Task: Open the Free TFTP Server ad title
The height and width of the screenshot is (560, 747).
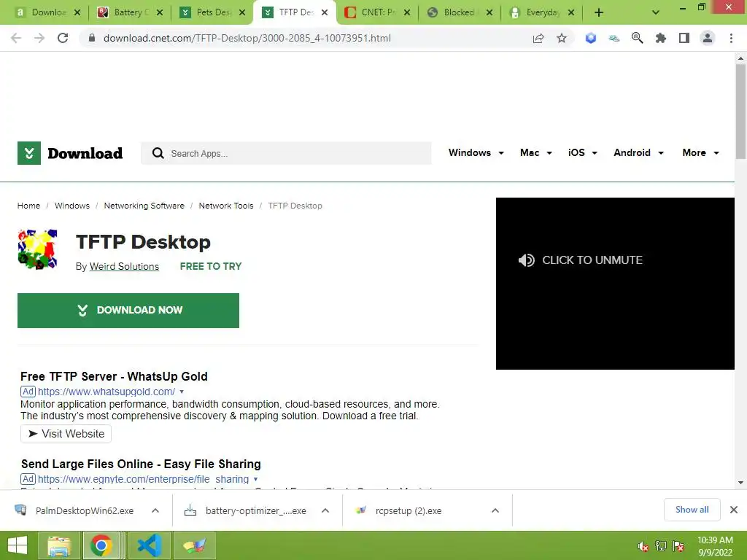Action: coord(114,376)
